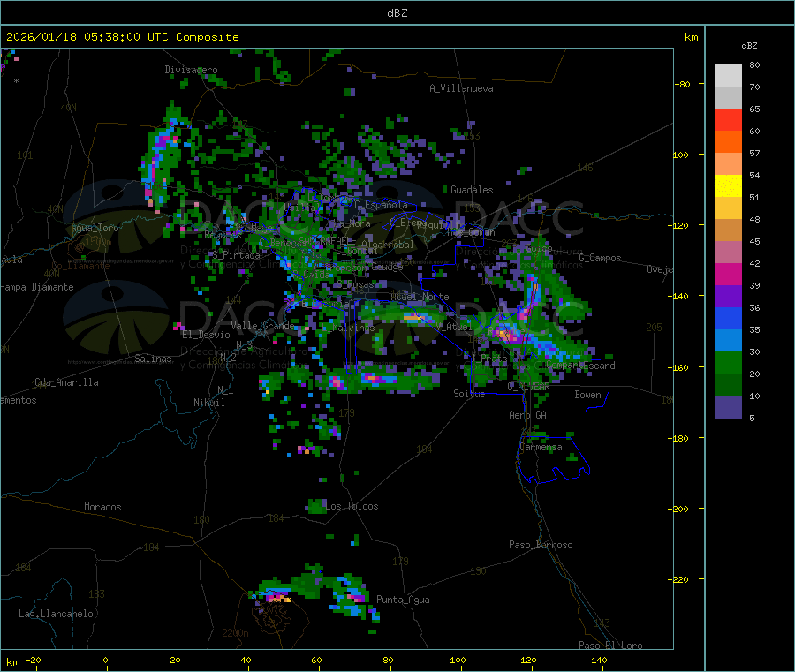Click the Algarrobal map label

pos(388,245)
